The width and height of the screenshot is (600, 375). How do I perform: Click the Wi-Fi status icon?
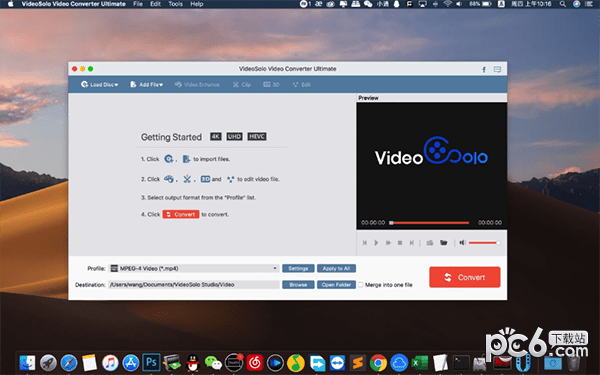tap(447, 4)
